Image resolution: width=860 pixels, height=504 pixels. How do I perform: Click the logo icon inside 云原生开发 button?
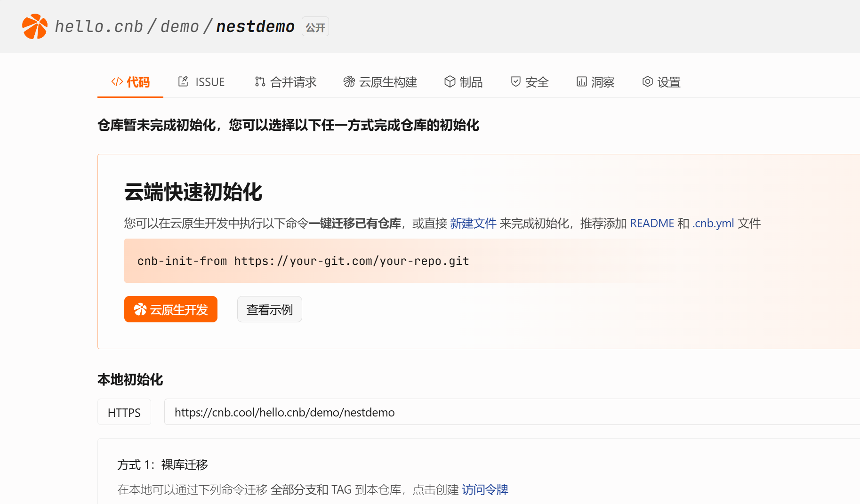[x=140, y=309]
